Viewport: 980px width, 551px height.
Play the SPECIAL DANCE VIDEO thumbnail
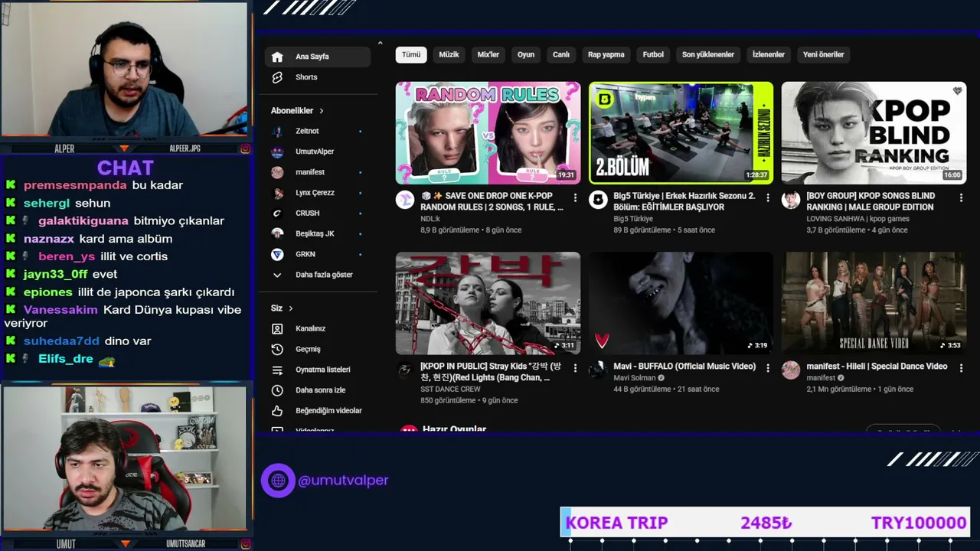pos(874,303)
